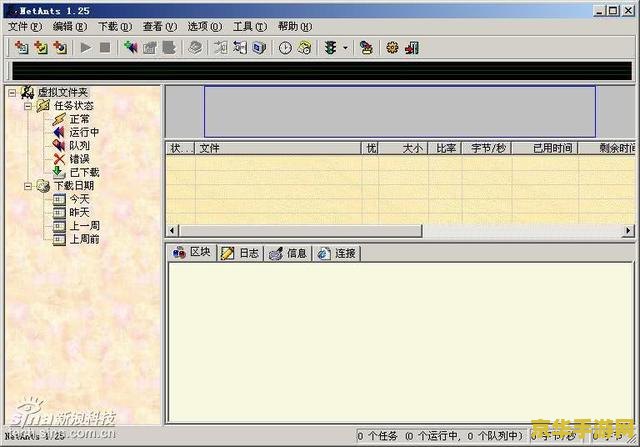
Task: Collapse the 任务状态 tree node
Action: point(27,106)
